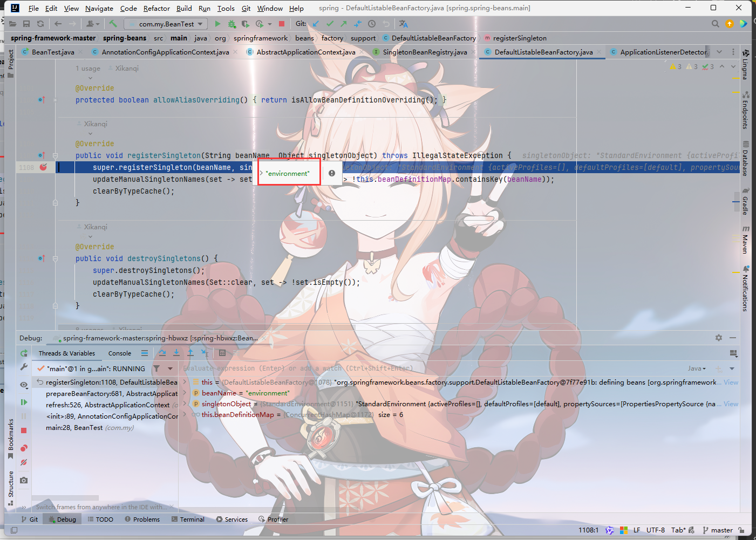Click the Translate icon in top toolbar
756x540 pixels.
403,24
